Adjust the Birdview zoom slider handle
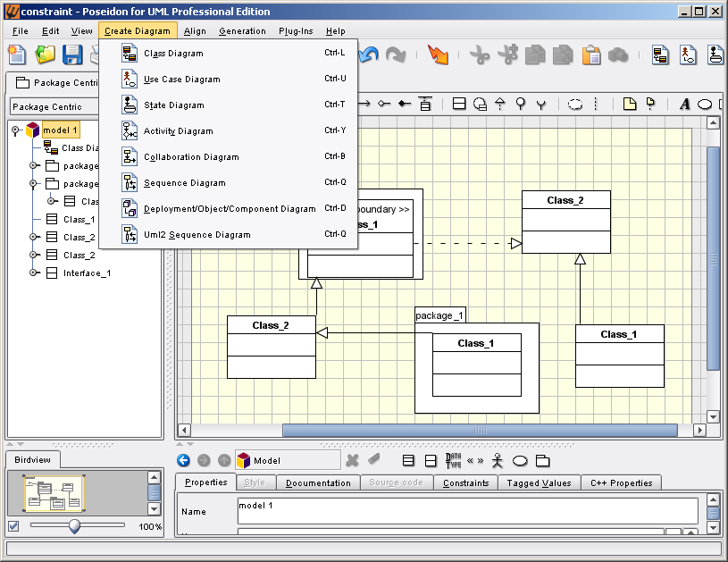This screenshot has height=562, width=728. click(x=74, y=526)
